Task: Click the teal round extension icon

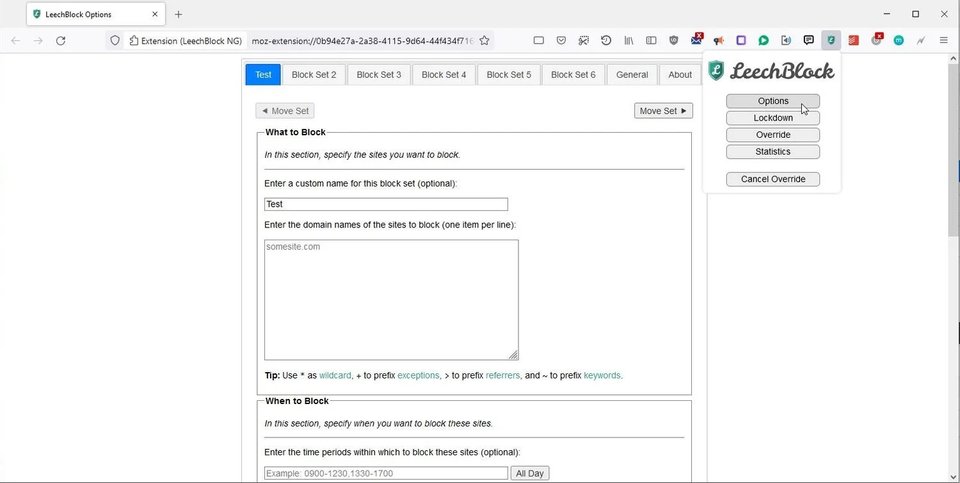Action: pos(899,40)
